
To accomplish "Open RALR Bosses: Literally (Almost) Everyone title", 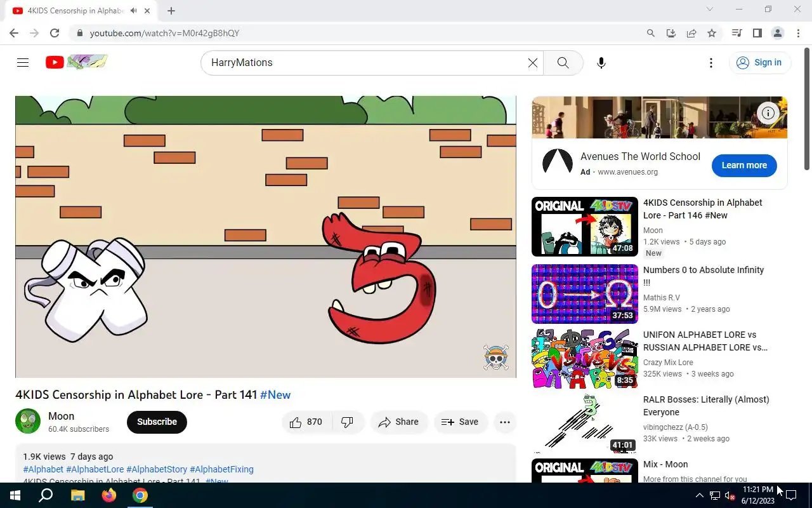I will point(706,406).
